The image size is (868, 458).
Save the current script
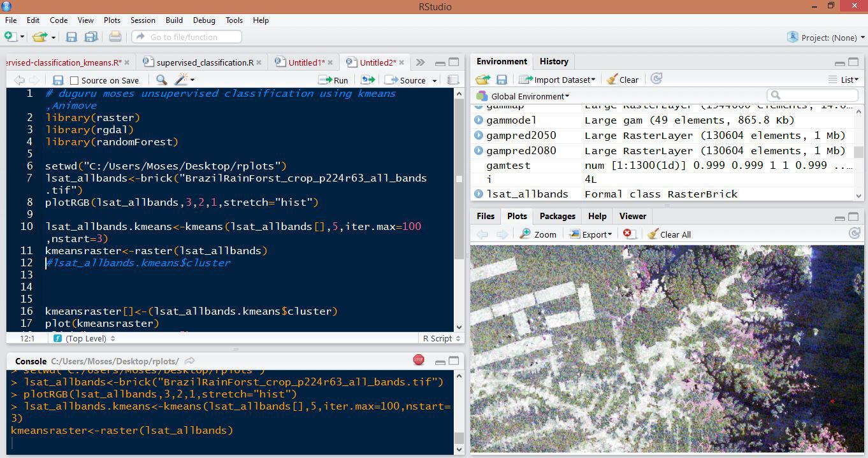[x=58, y=80]
